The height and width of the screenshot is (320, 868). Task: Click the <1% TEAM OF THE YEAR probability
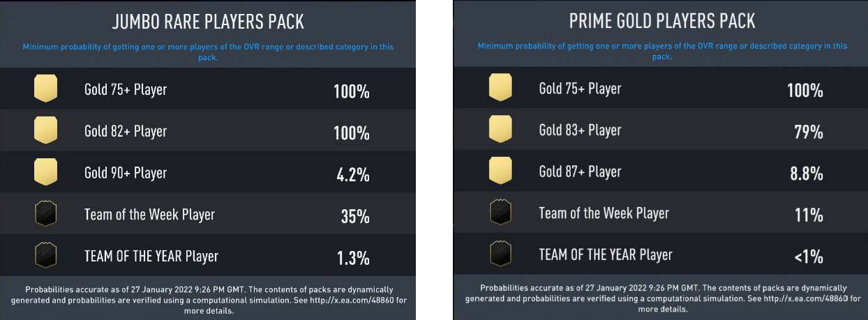(809, 257)
